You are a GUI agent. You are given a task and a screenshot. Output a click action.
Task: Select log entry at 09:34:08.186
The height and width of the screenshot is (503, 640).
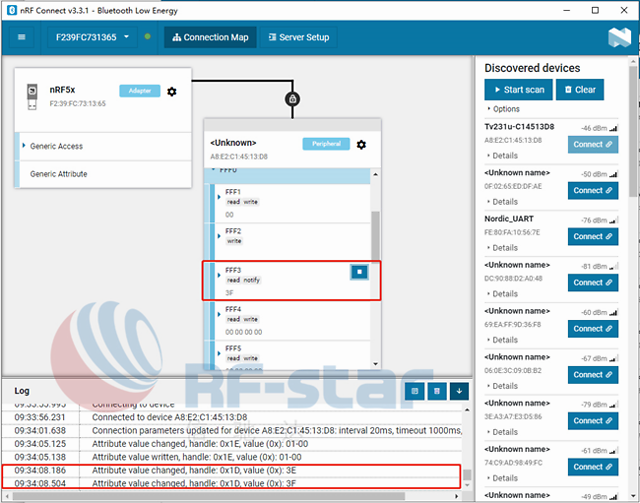point(232,470)
